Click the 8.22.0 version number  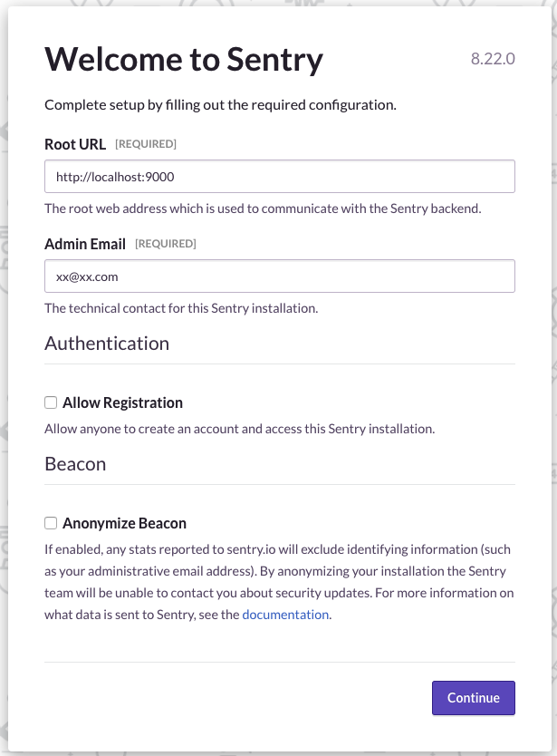493,59
